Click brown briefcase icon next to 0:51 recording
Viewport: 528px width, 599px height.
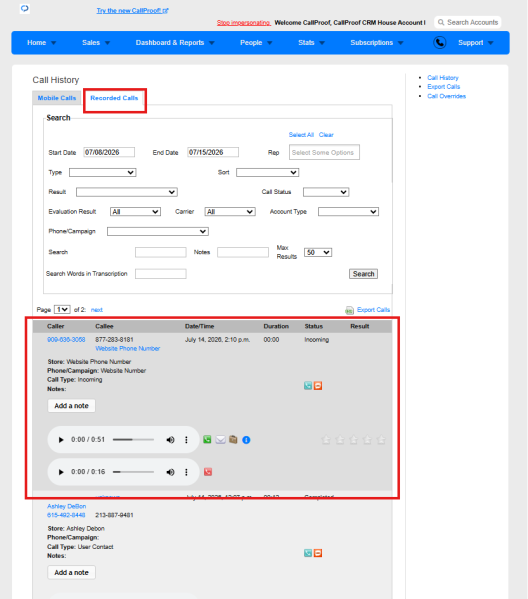coord(233,439)
